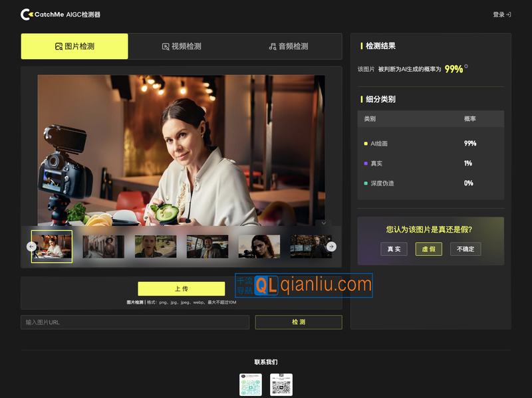The height and width of the screenshot is (398, 532).
Task: Open the 音频检测 audio detection tab
Action: click(288, 47)
